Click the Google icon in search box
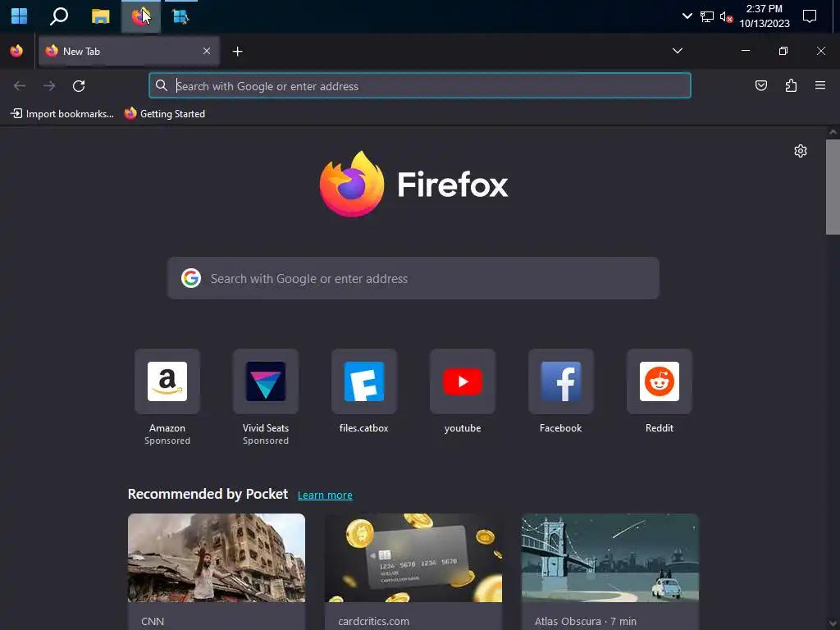 point(190,278)
